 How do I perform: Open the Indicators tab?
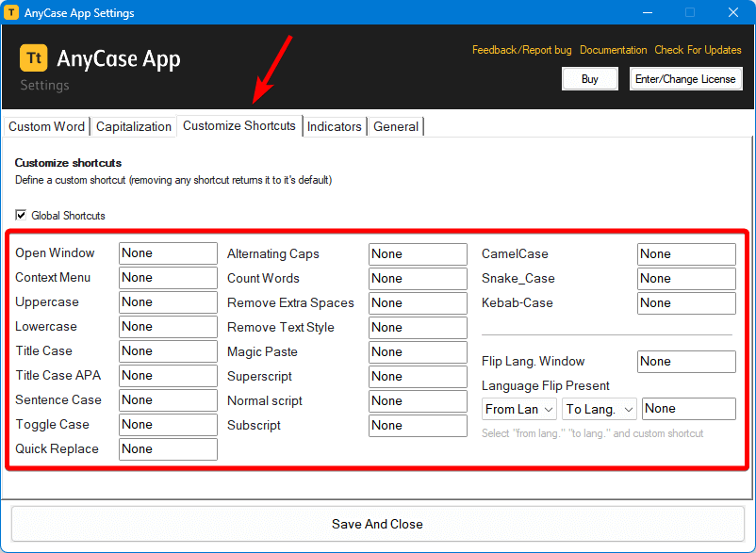[334, 126]
